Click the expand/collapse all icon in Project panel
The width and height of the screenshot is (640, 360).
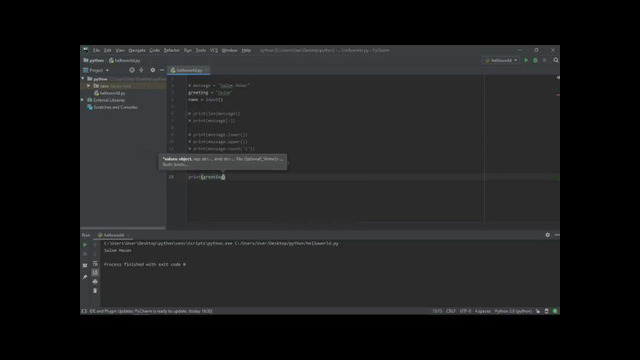pos(141,70)
